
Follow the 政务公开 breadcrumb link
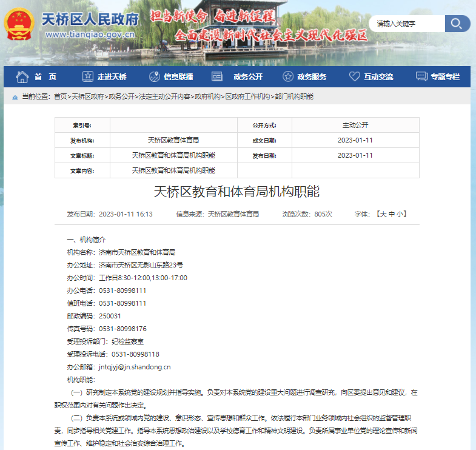click(x=121, y=96)
